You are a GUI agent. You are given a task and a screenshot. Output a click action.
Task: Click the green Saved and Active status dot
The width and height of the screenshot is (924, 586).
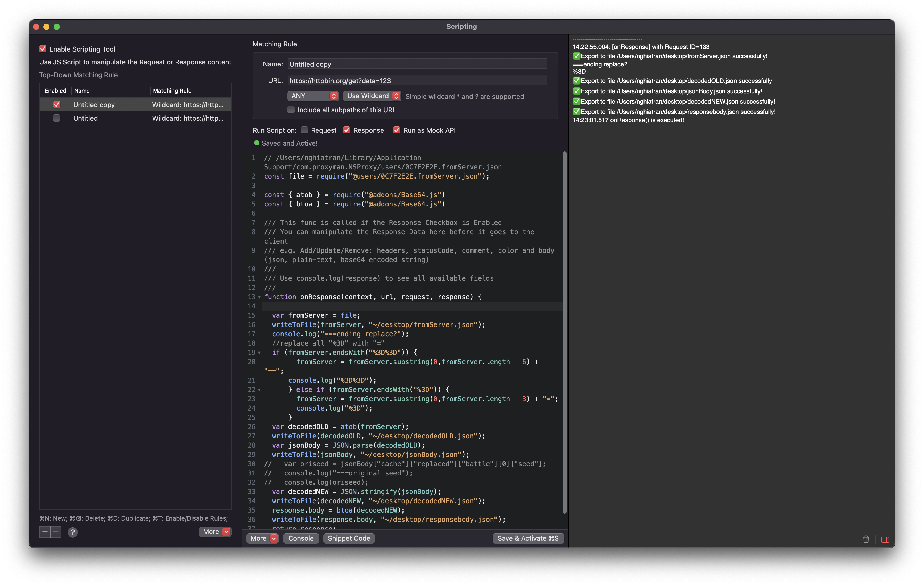[x=257, y=143]
